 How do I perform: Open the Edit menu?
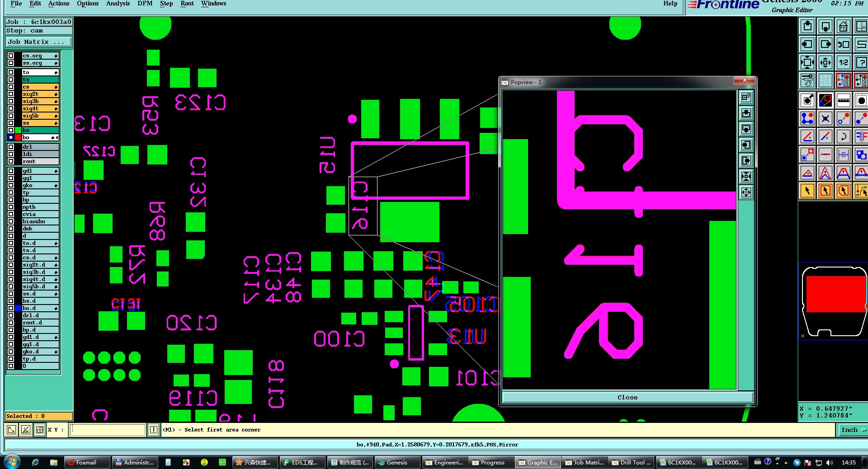[35, 4]
